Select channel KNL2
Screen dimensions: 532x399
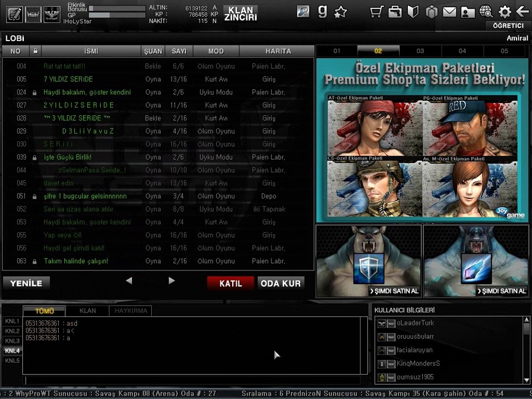pos(12,331)
